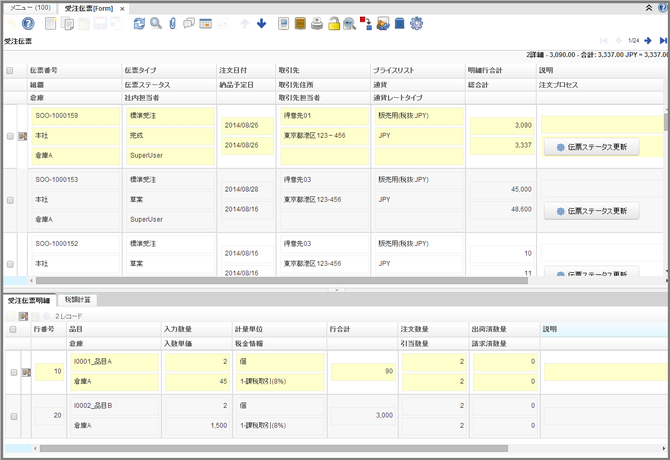Screen dimensions: 670x460
Task: Collapse detail pane via splitter arrow
Action: [337, 290]
